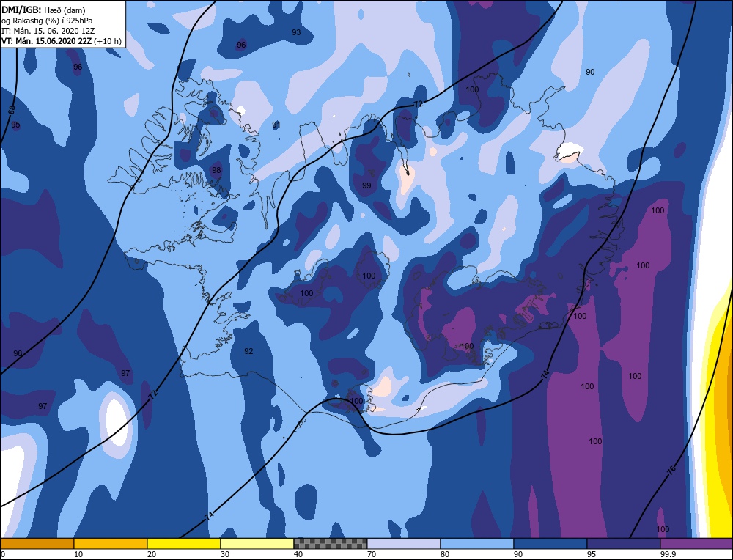
Task: Click the '30' legend scale label
Action: click(225, 554)
